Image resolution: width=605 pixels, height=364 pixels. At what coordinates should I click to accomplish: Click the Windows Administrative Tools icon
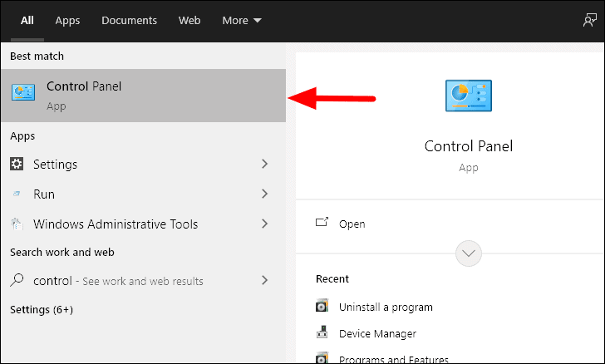17,224
